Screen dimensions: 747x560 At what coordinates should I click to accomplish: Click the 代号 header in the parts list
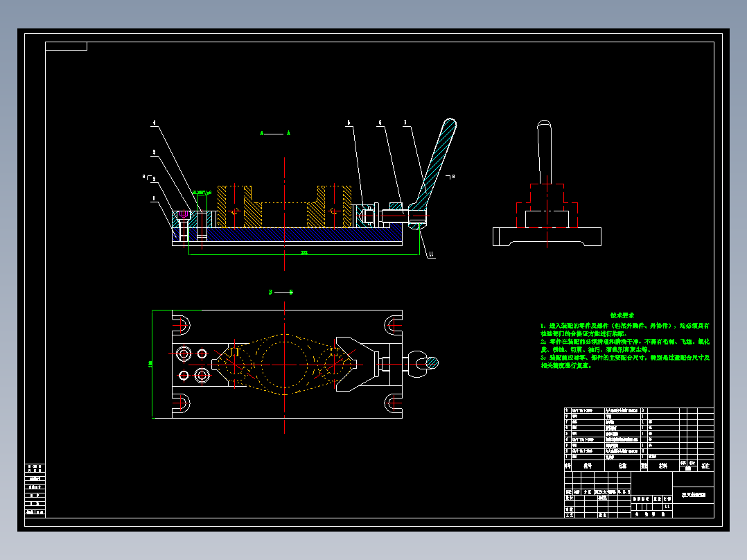click(588, 466)
